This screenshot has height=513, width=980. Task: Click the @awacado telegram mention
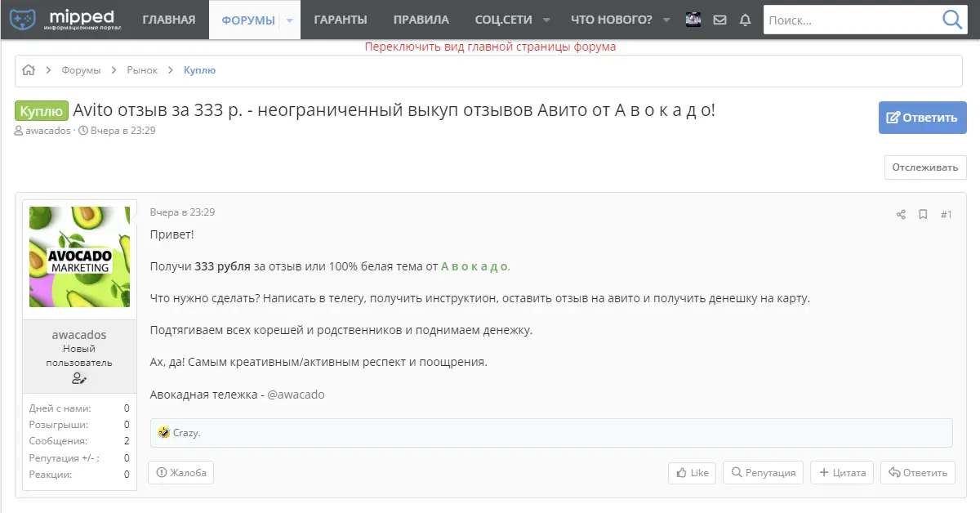[296, 395]
